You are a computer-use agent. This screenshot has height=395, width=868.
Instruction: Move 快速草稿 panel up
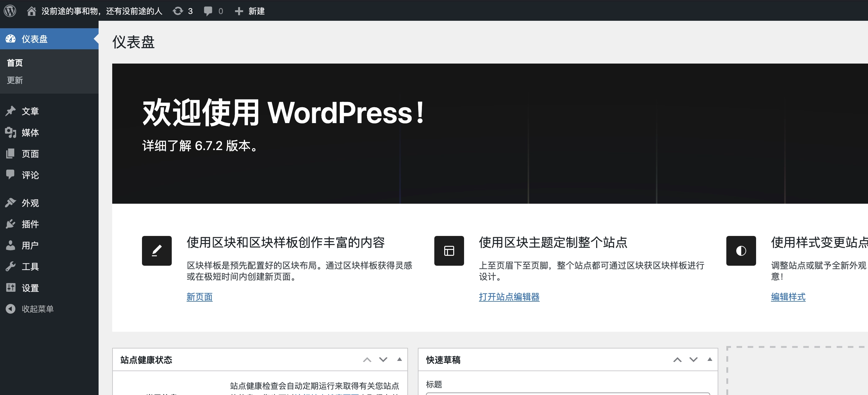click(x=677, y=360)
